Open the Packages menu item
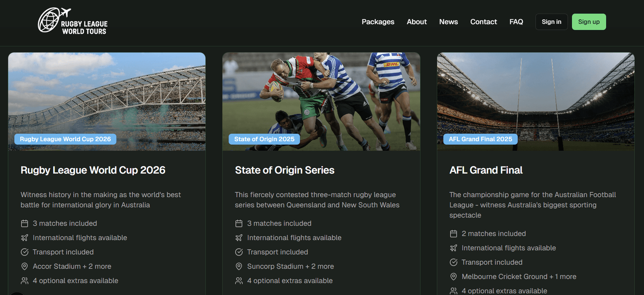The image size is (644, 295). tap(378, 21)
